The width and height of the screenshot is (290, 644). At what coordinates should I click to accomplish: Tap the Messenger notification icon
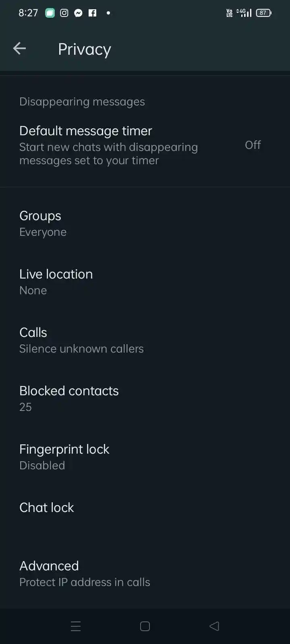point(78,13)
